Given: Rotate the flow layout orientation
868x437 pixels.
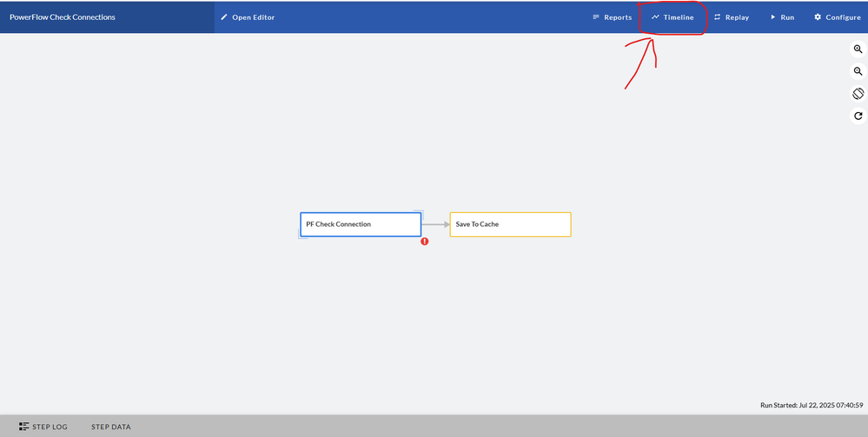Looking at the screenshot, I should tap(858, 94).
